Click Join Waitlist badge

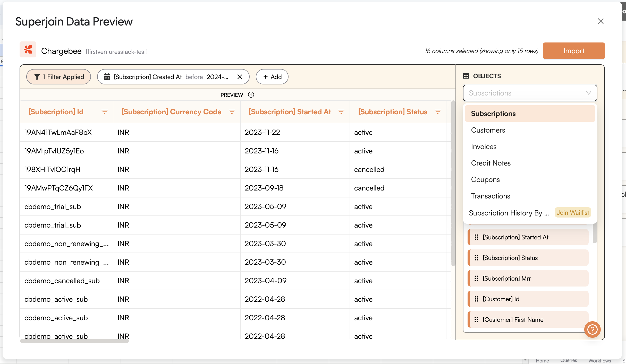(572, 213)
